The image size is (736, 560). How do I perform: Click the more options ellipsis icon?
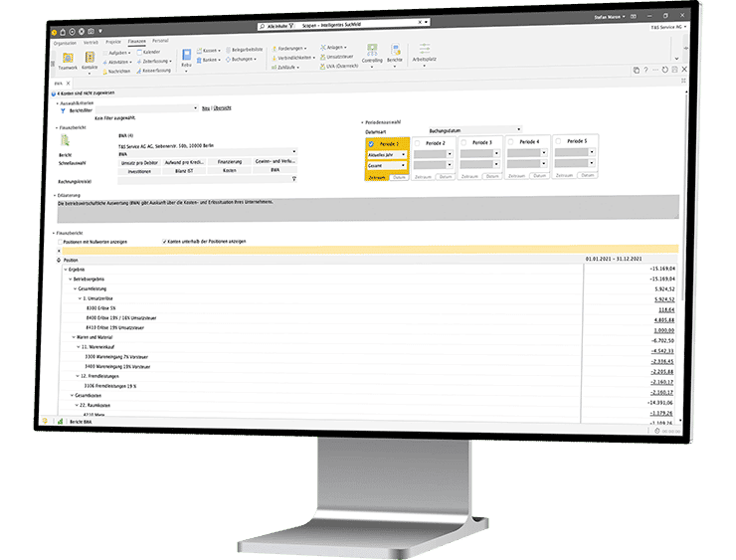(655, 70)
